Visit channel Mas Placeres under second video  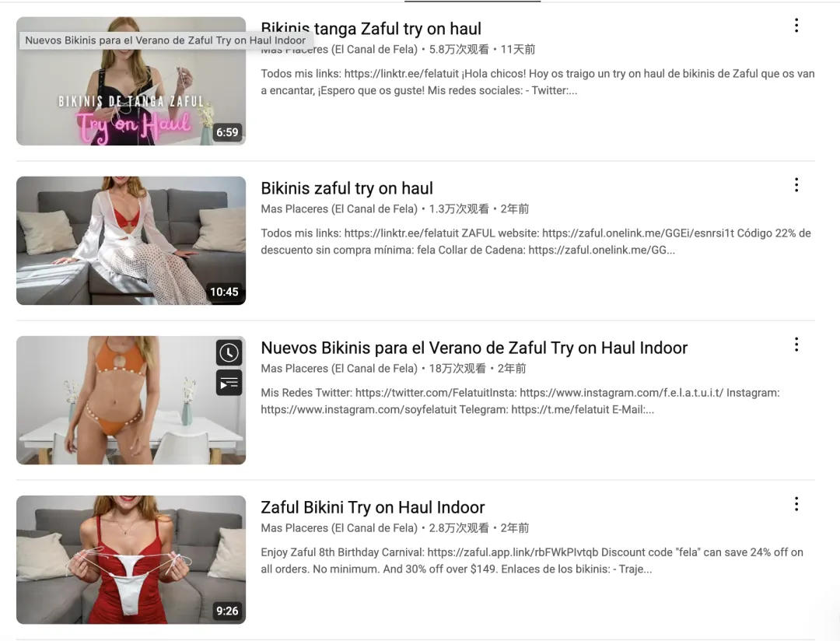(339, 209)
